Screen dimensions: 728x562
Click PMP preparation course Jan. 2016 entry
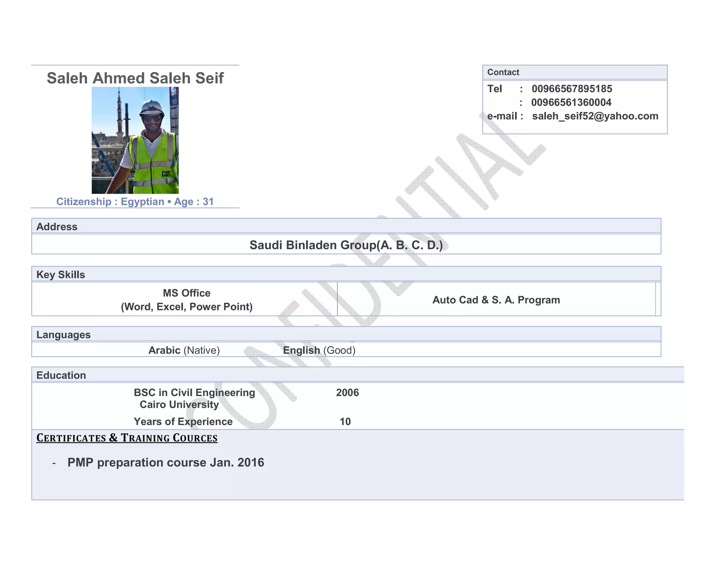click(x=166, y=463)
